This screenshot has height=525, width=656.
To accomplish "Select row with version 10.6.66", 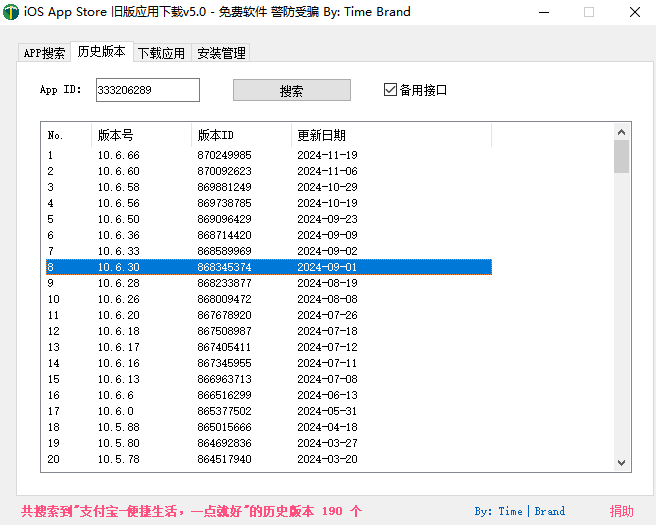I will click(269, 155).
